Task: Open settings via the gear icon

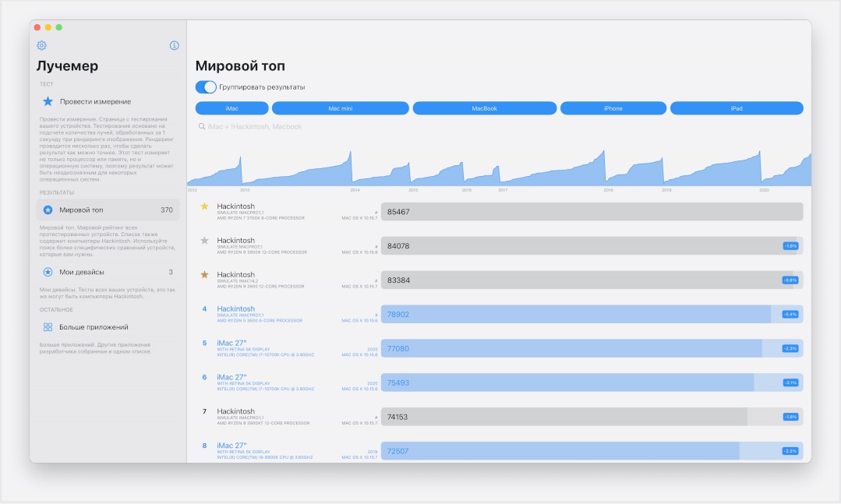Action: pos(42,46)
